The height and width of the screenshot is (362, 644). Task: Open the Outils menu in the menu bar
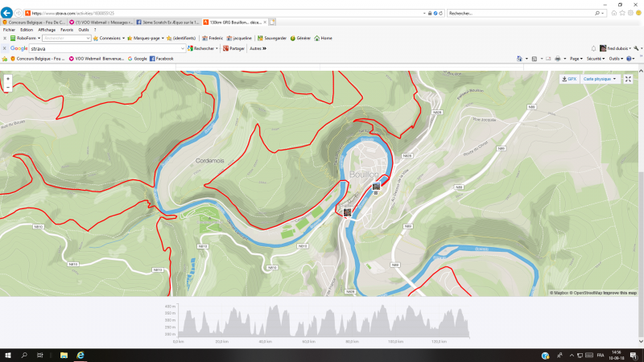tap(84, 30)
